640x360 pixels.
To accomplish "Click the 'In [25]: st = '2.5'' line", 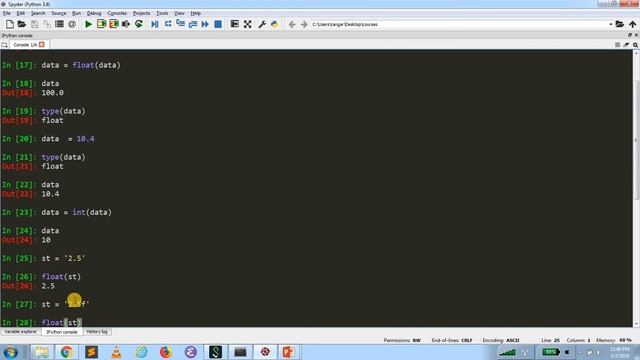I will point(43,258).
